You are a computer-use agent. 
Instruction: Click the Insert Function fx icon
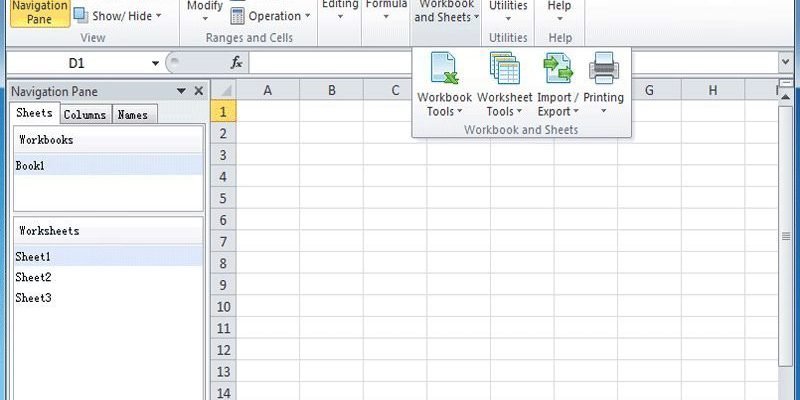click(x=236, y=63)
